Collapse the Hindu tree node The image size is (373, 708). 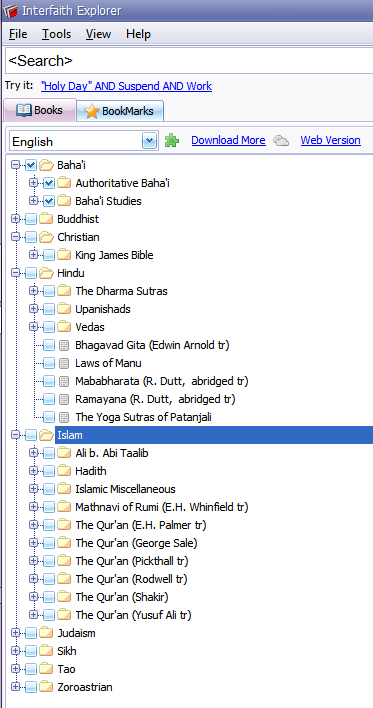[16, 273]
